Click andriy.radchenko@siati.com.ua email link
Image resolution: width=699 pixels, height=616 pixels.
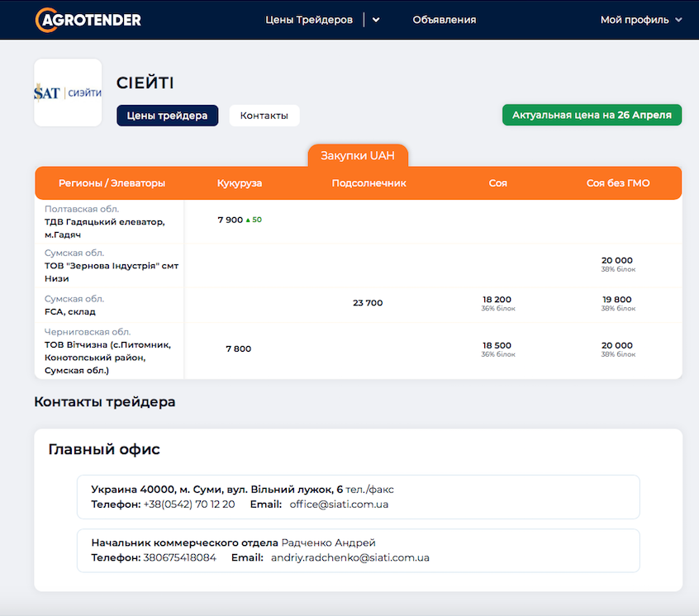click(350, 557)
